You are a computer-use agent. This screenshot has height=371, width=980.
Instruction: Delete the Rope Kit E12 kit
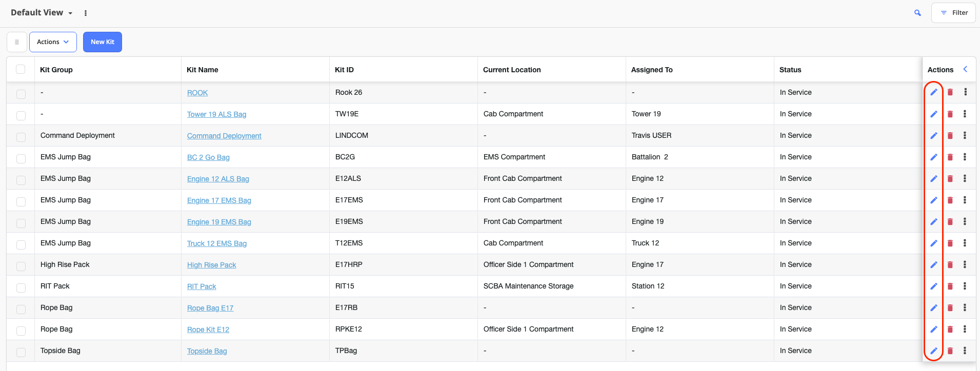(950, 329)
